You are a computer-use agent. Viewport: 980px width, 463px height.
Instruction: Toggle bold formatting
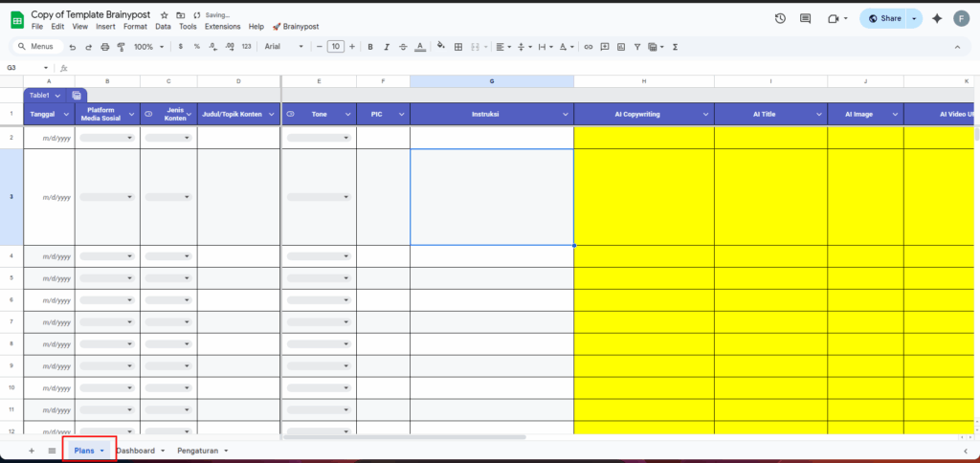tap(370, 46)
